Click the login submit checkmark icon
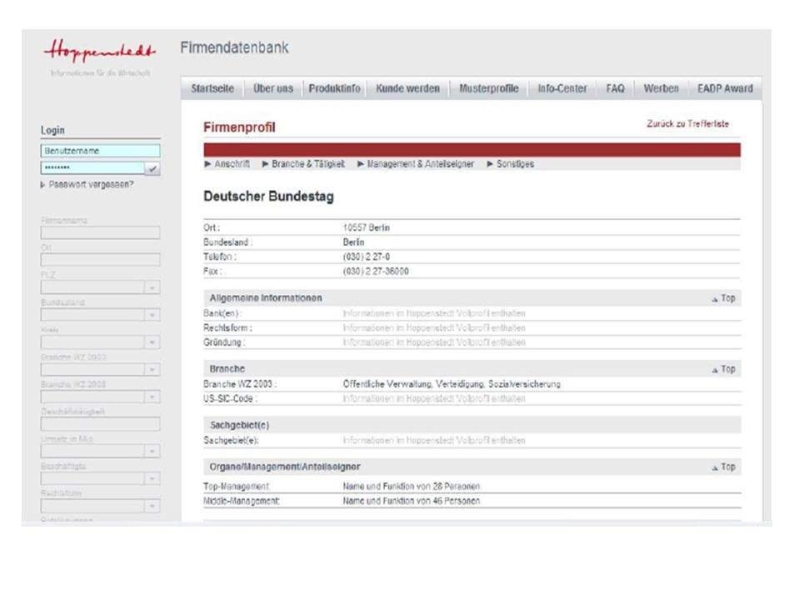 pyautogui.click(x=153, y=168)
